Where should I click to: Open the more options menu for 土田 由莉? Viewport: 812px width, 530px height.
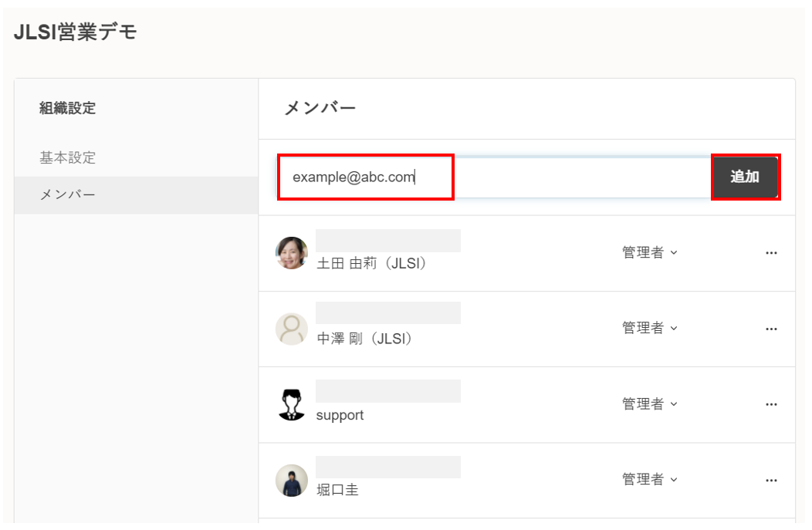(770, 253)
